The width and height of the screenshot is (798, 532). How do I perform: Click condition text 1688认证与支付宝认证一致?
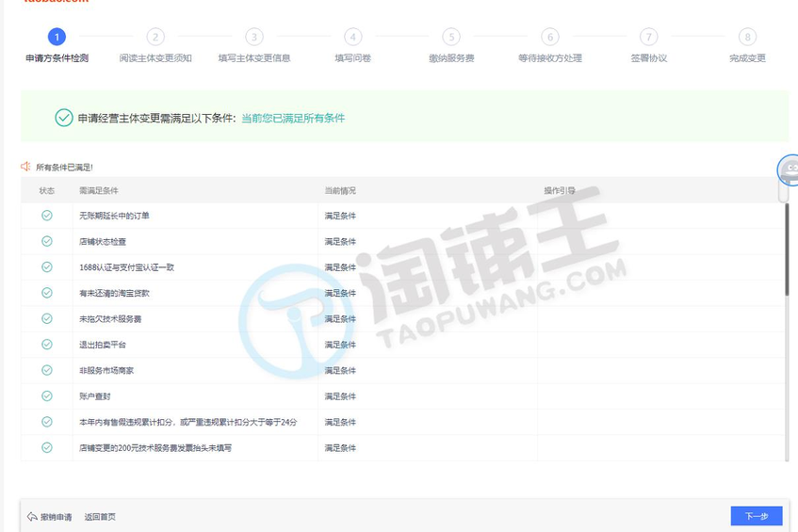[x=127, y=267]
